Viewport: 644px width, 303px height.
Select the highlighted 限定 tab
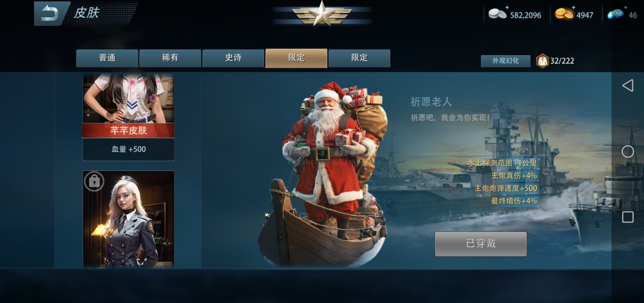coord(296,58)
